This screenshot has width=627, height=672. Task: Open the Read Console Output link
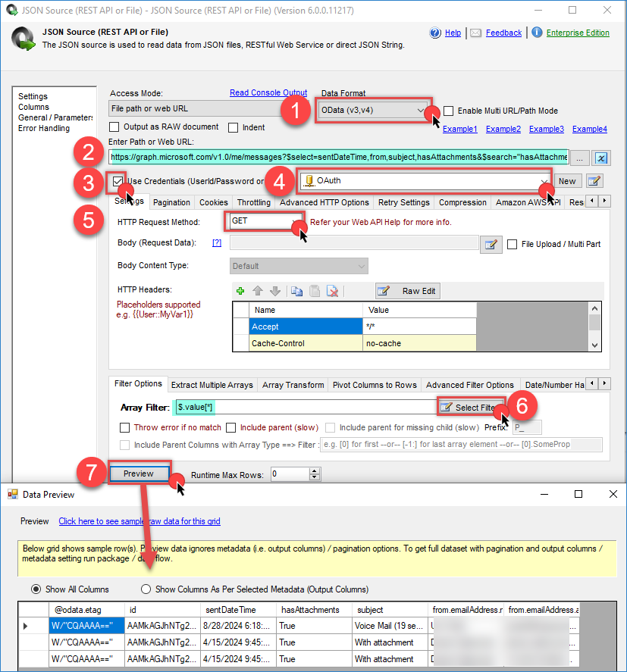(268, 92)
